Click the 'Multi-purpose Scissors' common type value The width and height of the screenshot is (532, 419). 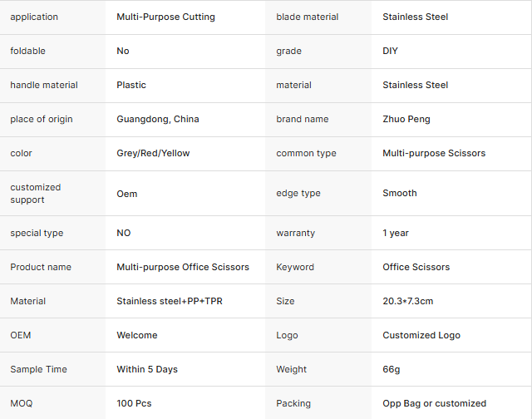click(434, 153)
